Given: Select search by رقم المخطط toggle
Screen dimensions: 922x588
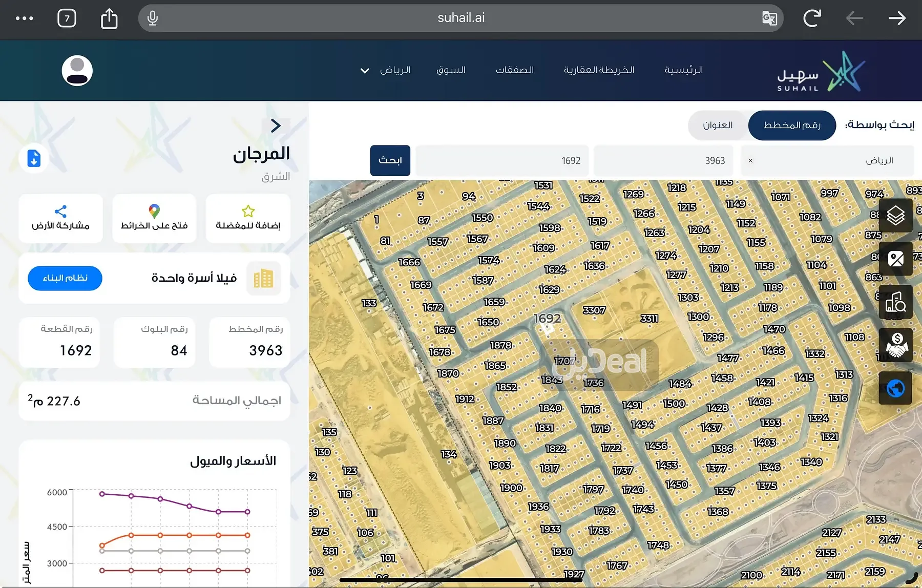Looking at the screenshot, I should (791, 125).
